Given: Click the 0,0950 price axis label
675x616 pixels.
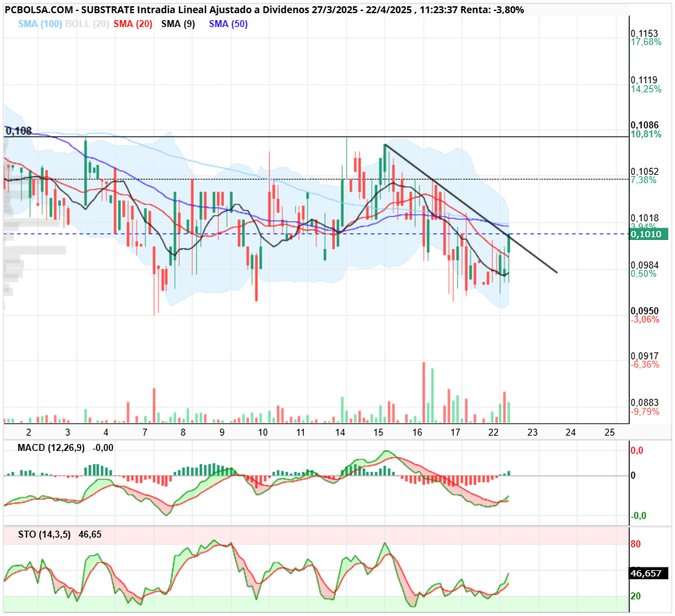Looking at the screenshot, I should [x=645, y=311].
